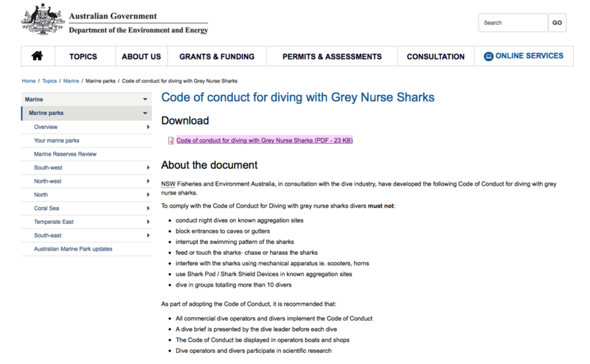Click the Australian Government coat of arms logo

pyautogui.click(x=43, y=20)
